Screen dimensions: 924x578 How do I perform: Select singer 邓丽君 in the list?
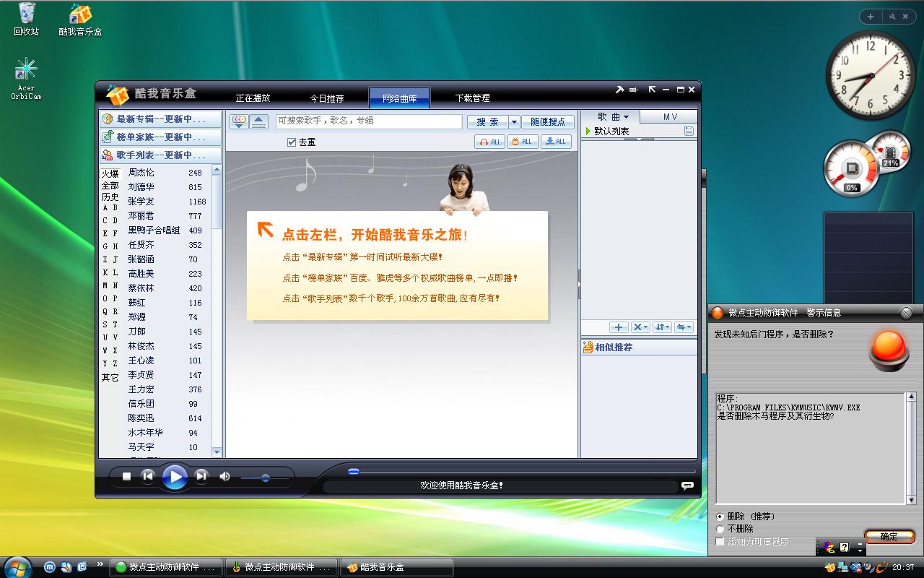tap(141, 216)
